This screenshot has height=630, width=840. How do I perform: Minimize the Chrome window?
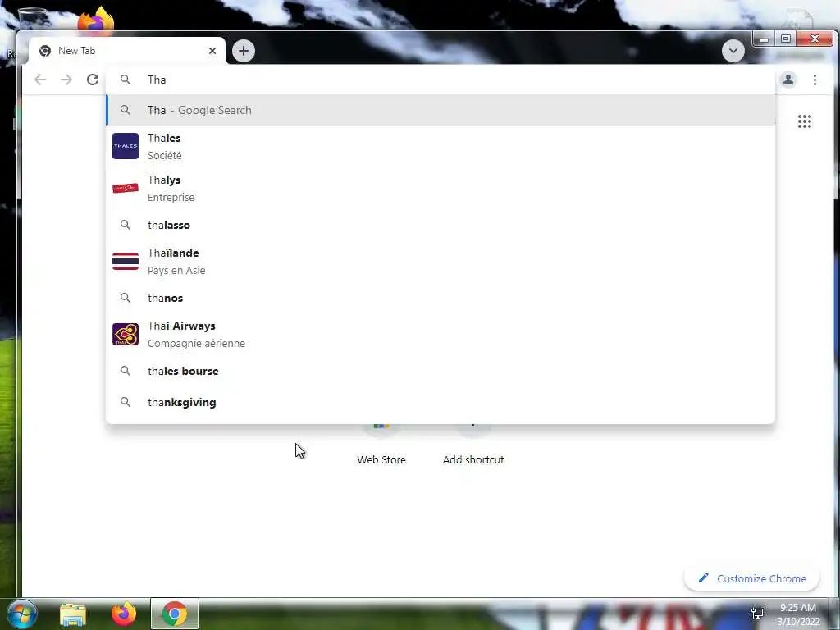click(764, 39)
